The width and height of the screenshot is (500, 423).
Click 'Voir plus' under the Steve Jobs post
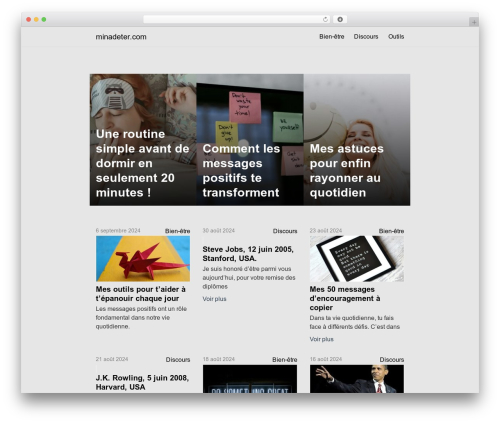click(214, 299)
